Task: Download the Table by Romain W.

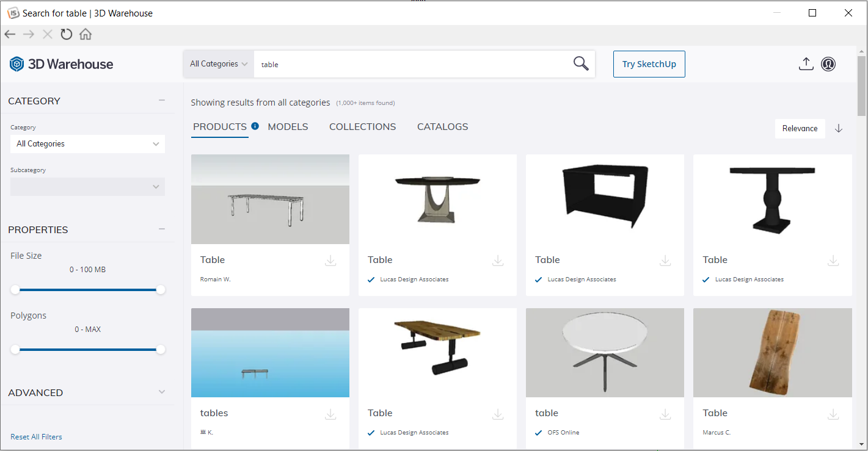Action: (x=330, y=261)
